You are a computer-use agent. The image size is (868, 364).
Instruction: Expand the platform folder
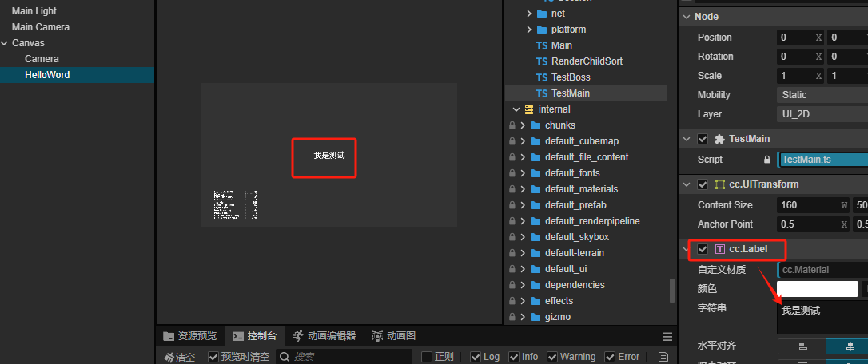click(x=528, y=30)
